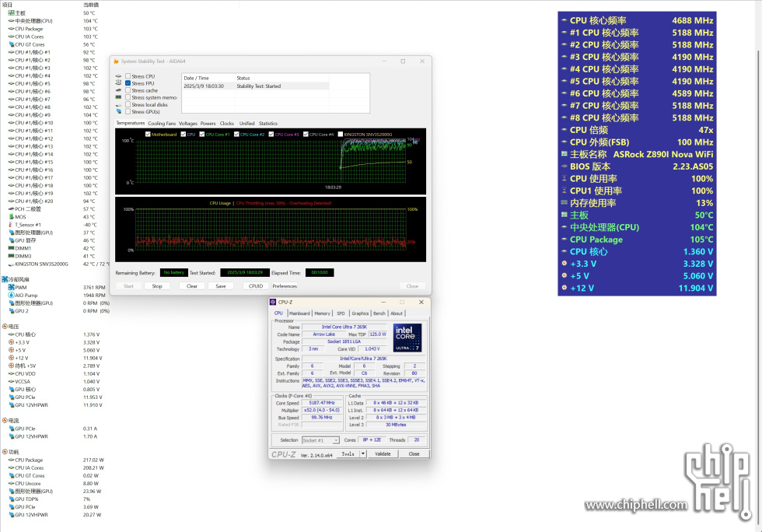Open the Socket #1 selection dropdown
762x532 pixels.
pos(320,440)
